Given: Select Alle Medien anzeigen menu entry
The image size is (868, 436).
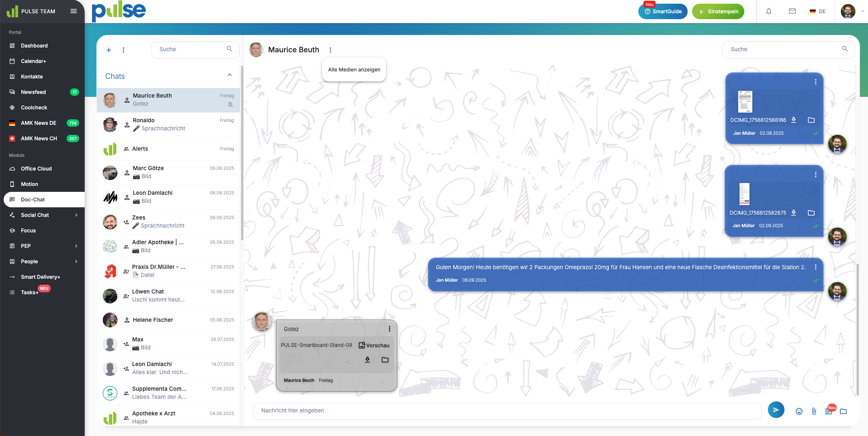Looking at the screenshot, I should (x=354, y=70).
